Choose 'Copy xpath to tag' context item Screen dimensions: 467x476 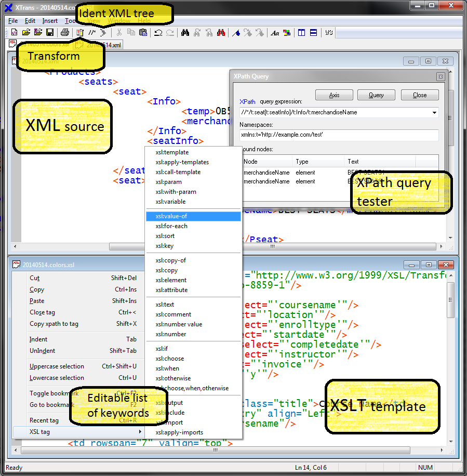pos(54,324)
